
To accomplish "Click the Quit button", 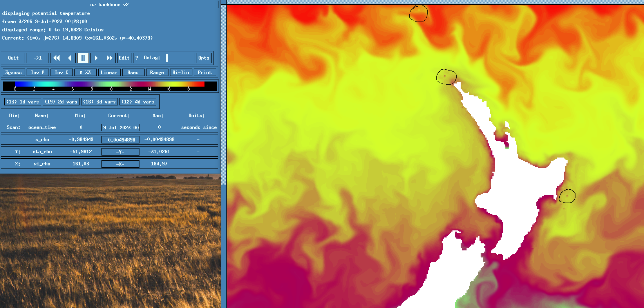I will tap(14, 58).
